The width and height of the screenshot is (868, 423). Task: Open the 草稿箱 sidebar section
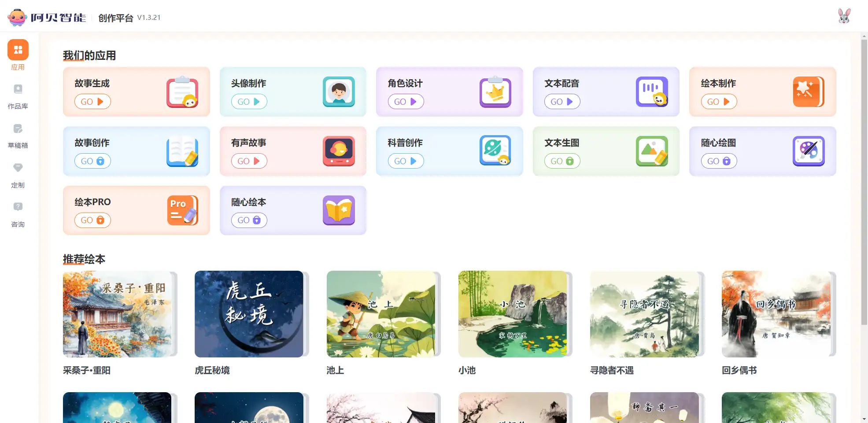pos(18,136)
